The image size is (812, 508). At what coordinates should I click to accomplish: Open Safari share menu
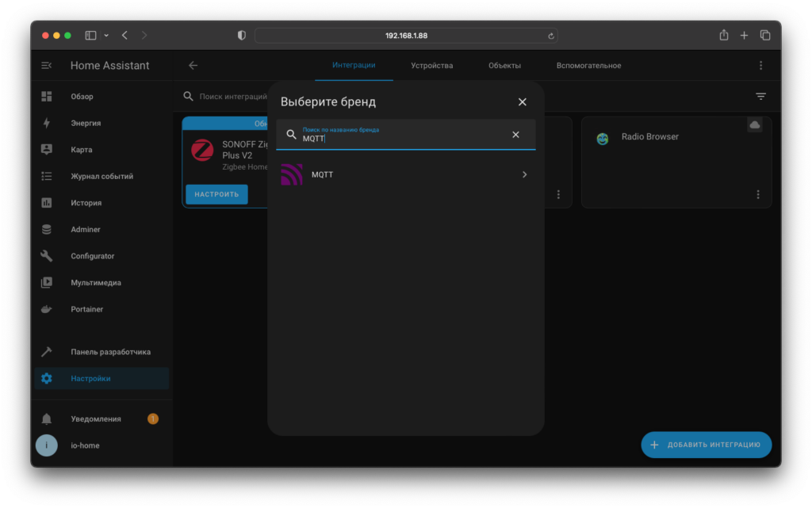click(724, 35)
